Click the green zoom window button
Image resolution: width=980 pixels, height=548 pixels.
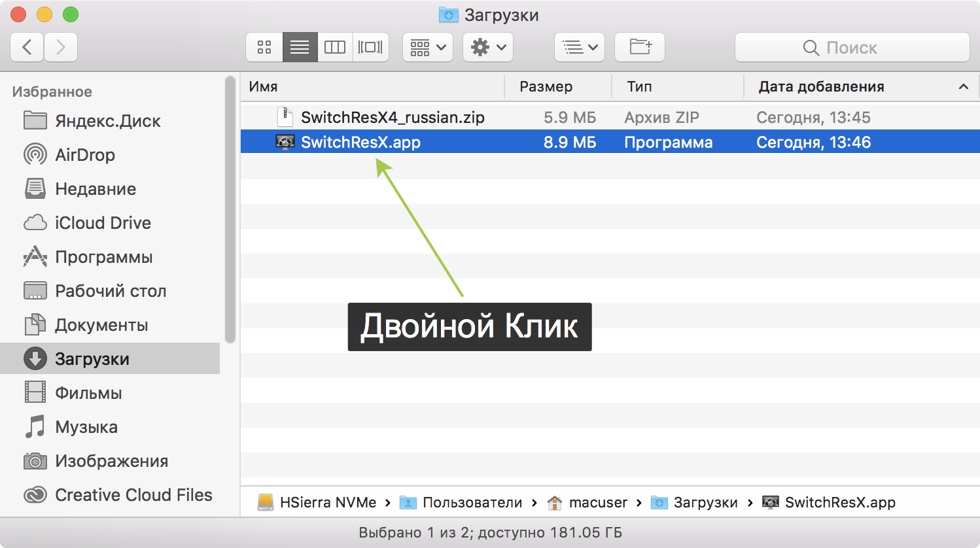pos(71,14)
